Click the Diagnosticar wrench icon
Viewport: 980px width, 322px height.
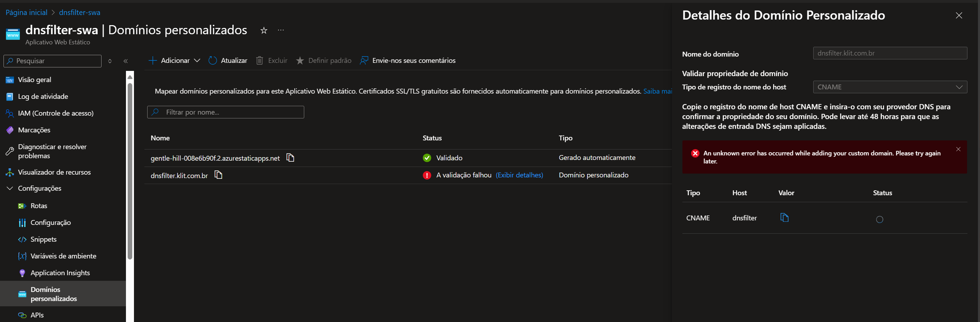(10, 151)
